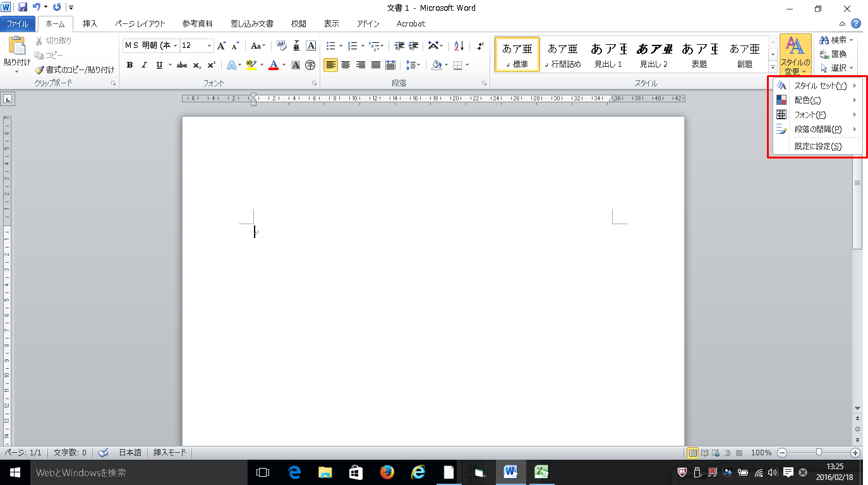Increase indent in paragraph group
Screen dimensions: 868x485
[414, 45]
